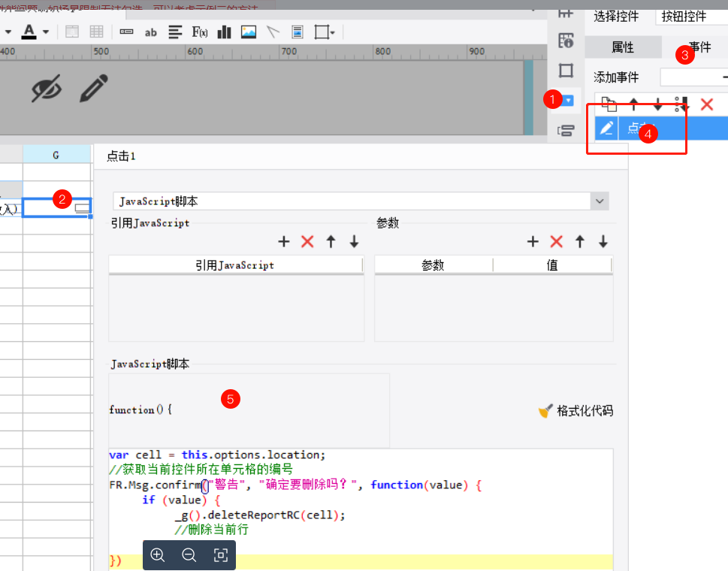Fit the image to screen

click(x=221, y=554)
